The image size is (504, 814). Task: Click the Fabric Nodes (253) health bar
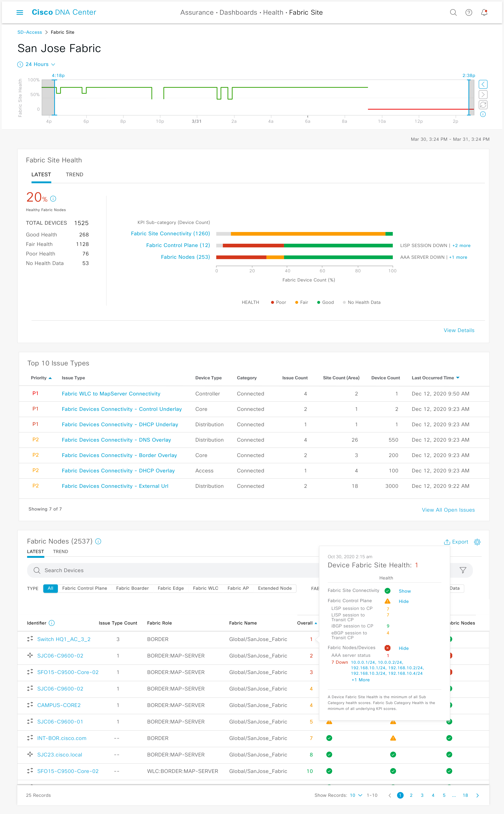tap(304, 257)
